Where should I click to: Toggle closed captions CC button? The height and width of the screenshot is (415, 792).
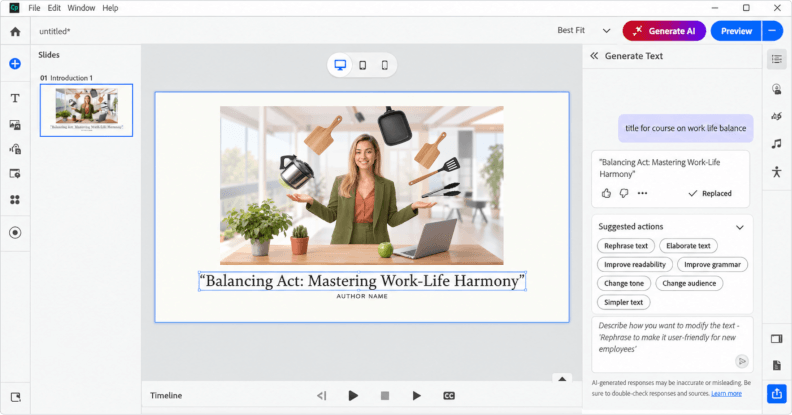pos(449,396)
